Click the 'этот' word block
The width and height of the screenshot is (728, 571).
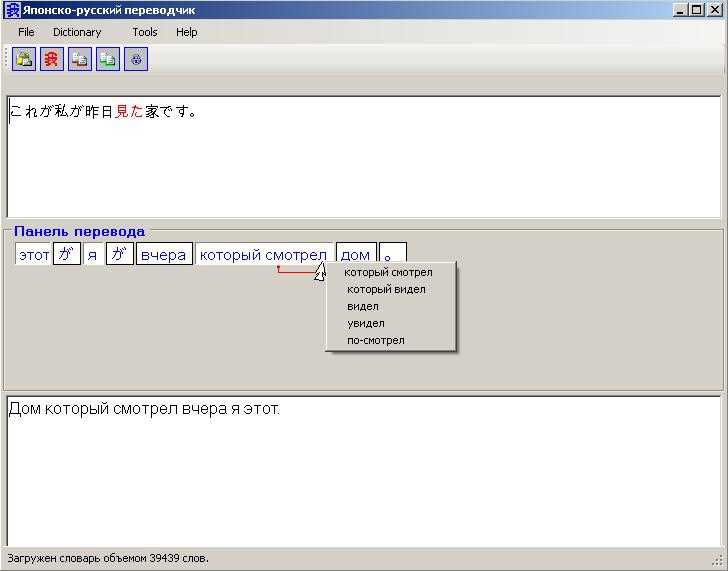point(33,254)
